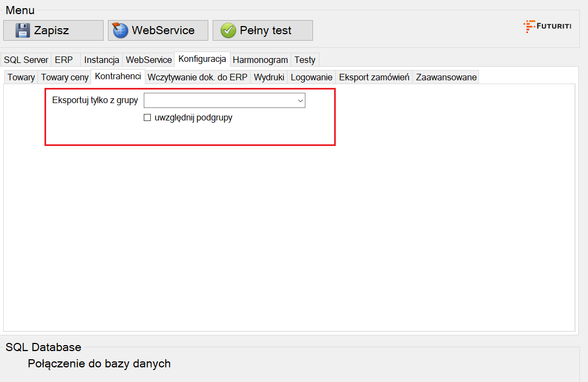Switch to the Wydruki sub-tab
Screen dimensions: 588x382
269,77
